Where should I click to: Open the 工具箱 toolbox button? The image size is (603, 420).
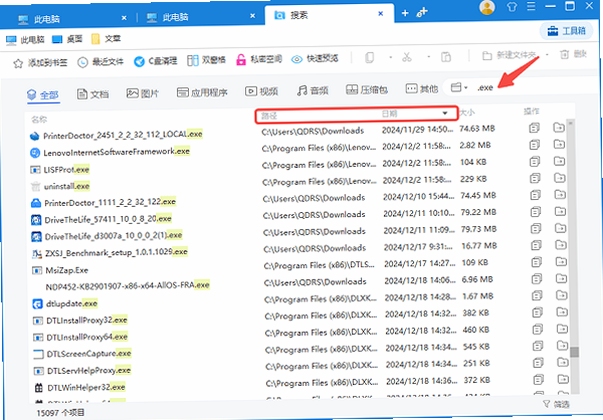pos(566,30)
